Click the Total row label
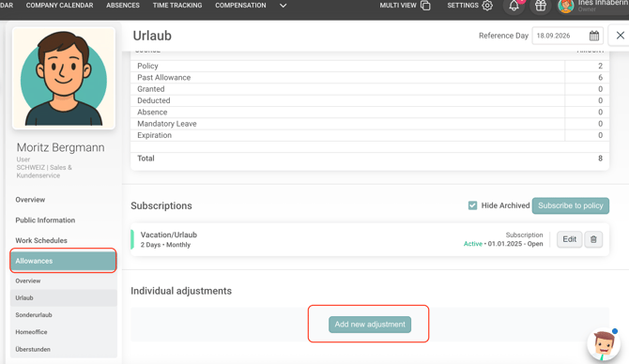629x364 pixels. coord(146,159)
